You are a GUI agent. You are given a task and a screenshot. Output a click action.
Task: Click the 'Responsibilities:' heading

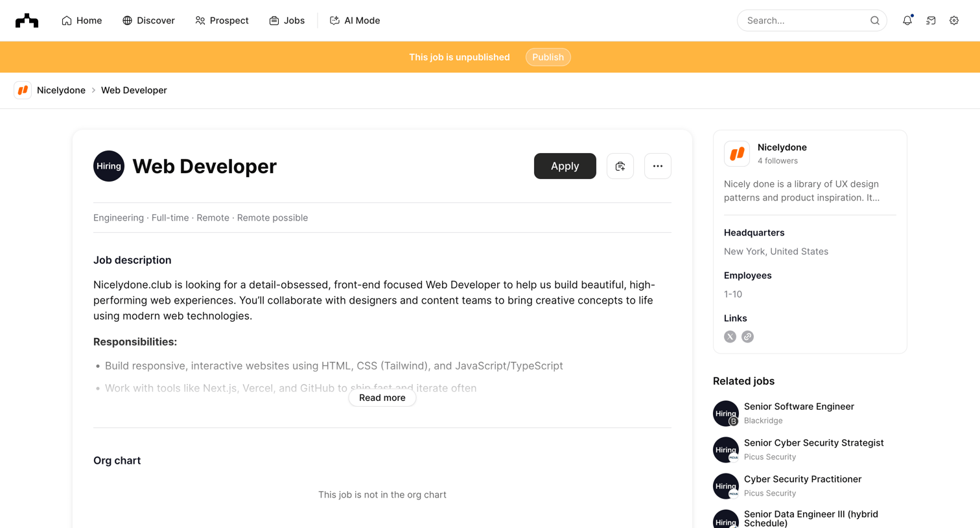(135, 342)
